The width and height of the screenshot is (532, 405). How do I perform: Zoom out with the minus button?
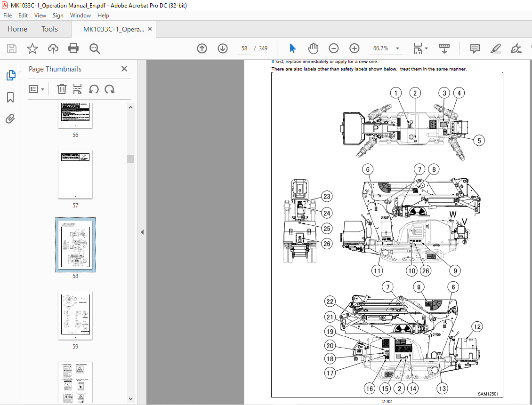pos(333,48)
